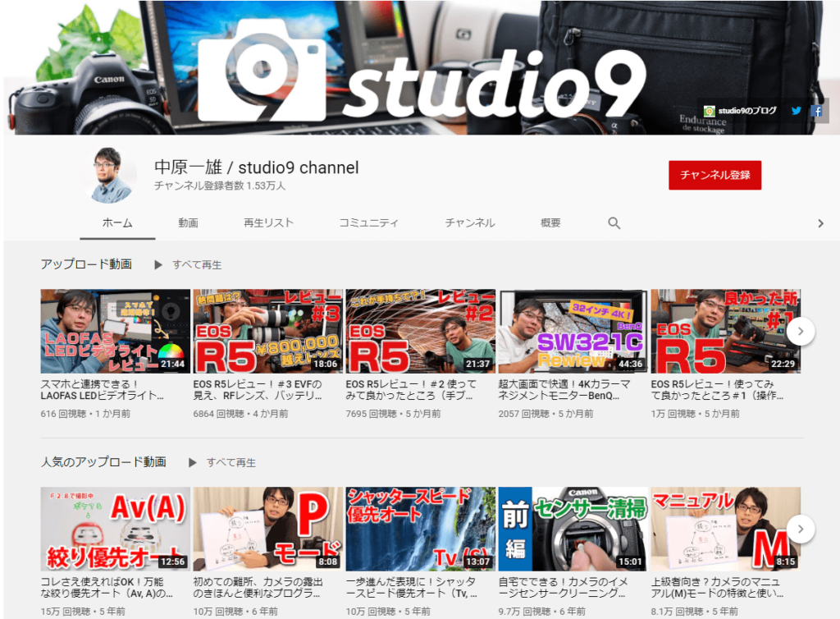
Task: Switch to the 動画 tab
Action: pos(188,223)
